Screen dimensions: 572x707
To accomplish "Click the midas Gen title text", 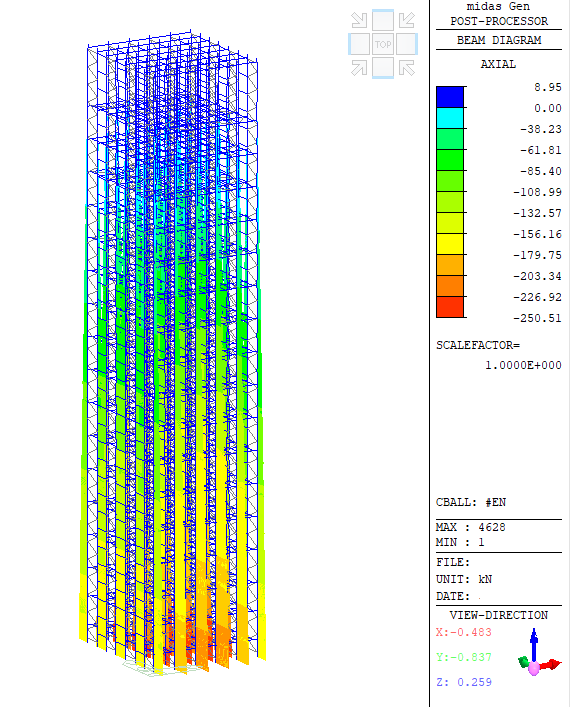I will pyautogui.click(x=498, y=6).
